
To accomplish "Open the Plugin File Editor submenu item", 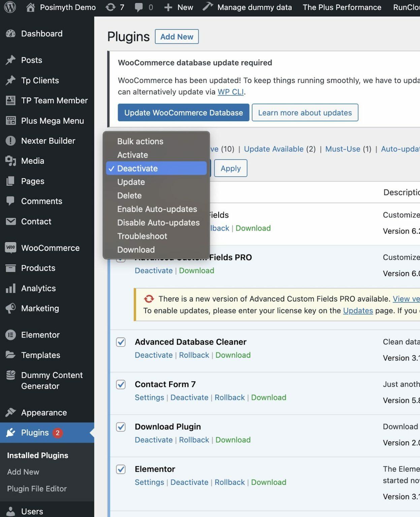I will (x=37, y=489).
